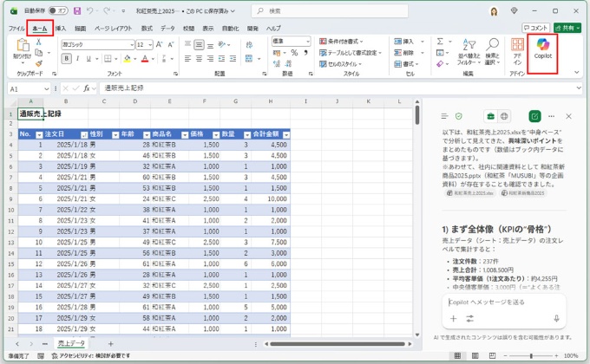
Task: Open the font size 12 dropdown
Action: pyautogui.click(x=150, y=45)
